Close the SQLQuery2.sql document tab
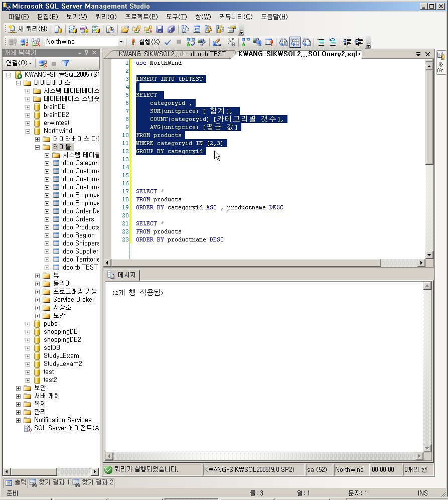 click(428, 54)
